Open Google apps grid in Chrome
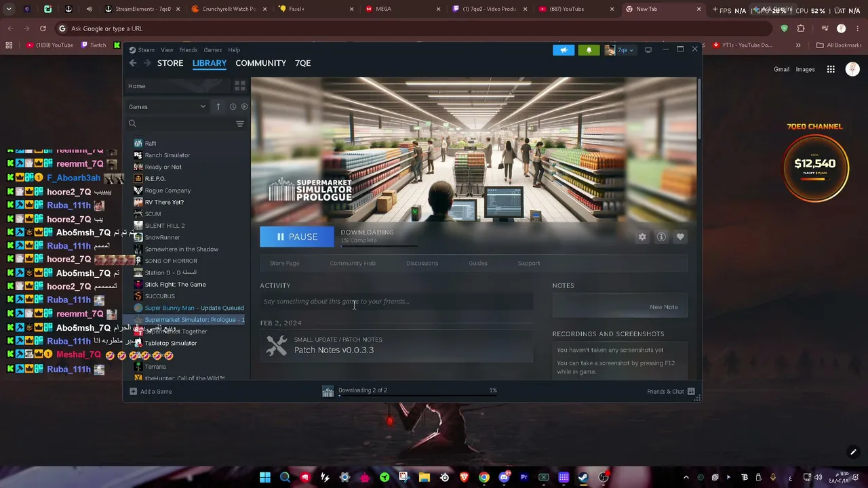Screen dimensions: 868x488 [831, 69]
